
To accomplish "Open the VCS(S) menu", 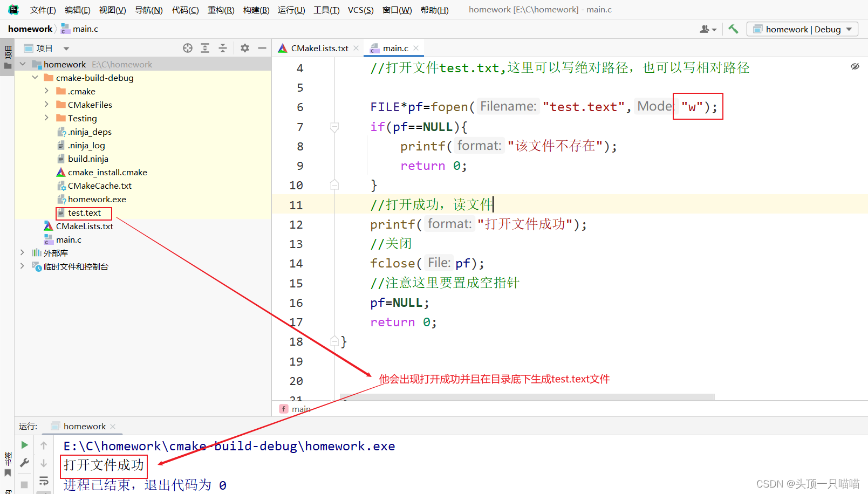I will [361, 10].
